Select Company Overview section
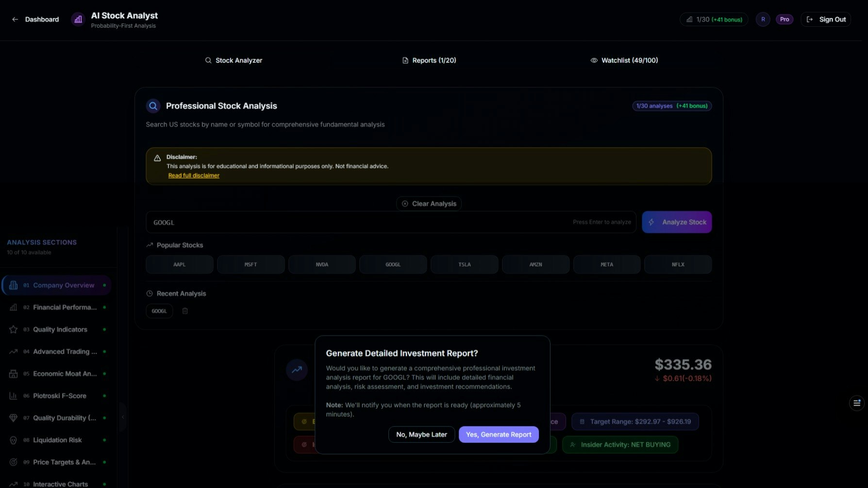 57,286
